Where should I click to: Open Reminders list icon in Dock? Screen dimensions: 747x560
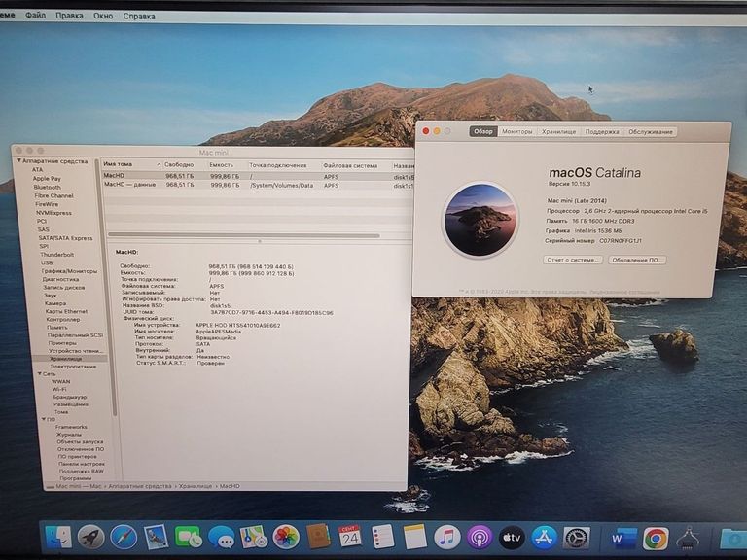(x=382, y=538)
